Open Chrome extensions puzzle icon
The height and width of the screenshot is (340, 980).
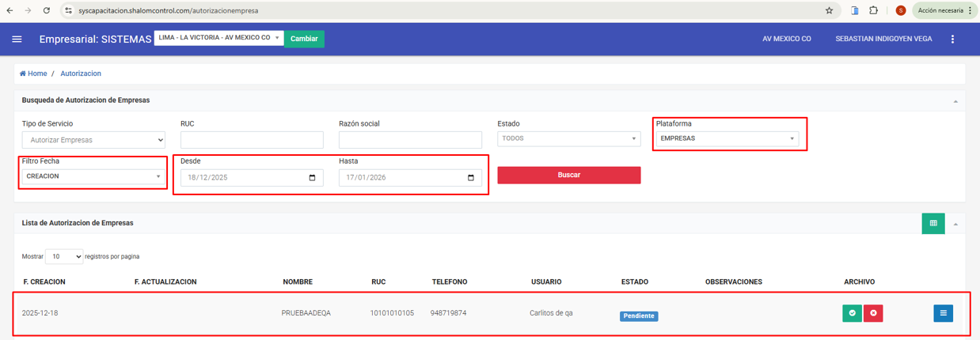[874, 11]
